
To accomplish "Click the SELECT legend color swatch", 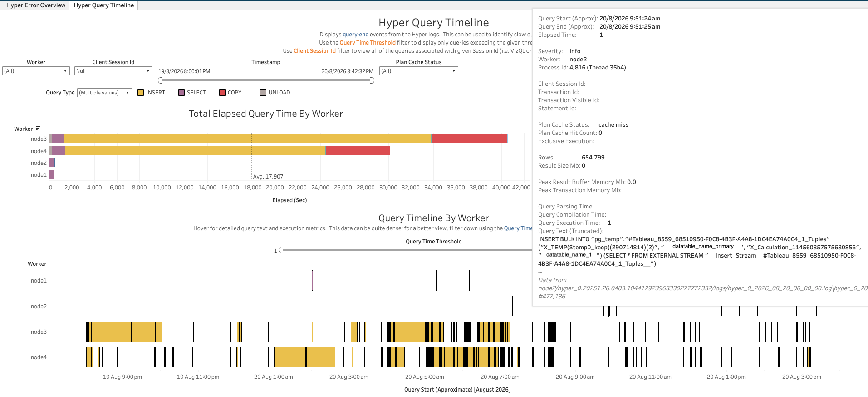I will (181, 93).
